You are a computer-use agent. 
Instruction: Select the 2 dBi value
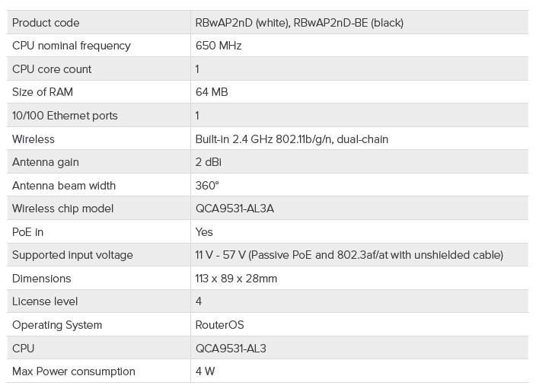coord(209,162)
